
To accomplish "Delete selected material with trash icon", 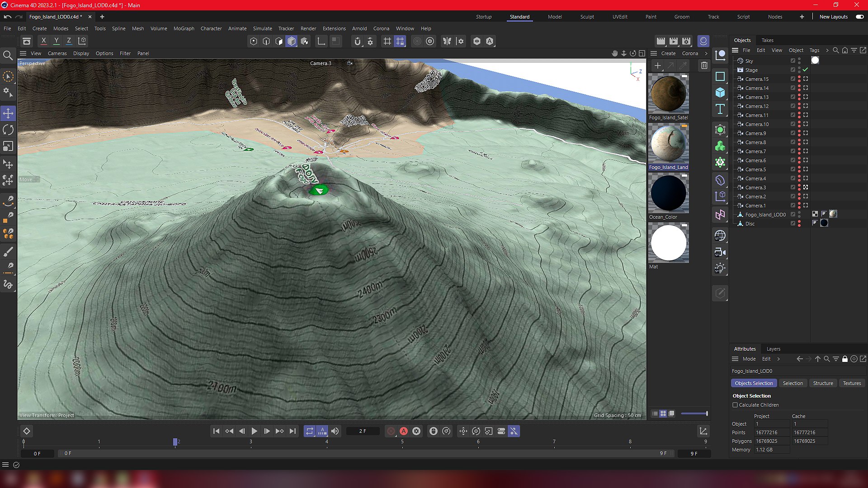I will [x=704, y=66].
